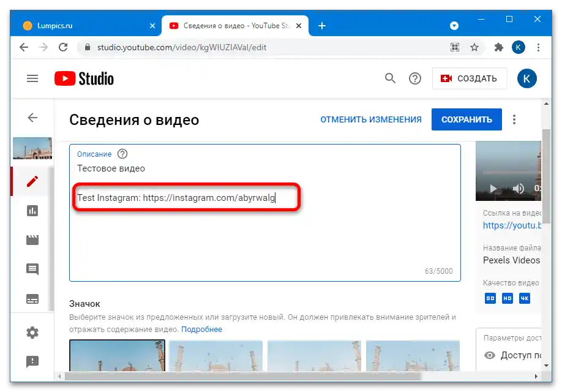Reload the page

pyautogui.click(x=63, y=47)
